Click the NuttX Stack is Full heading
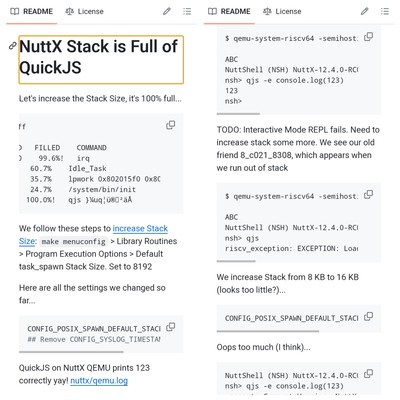The height and width of the screenshot is (400, 400). pyautogui.click(x=101, y=59)
